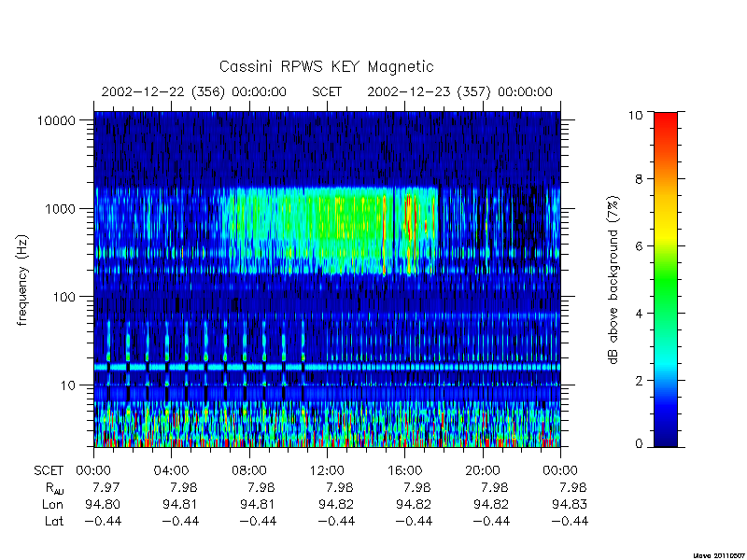Click the 'R AU' row label
Viewport: 747px width, 560px height.
point(55,488)
